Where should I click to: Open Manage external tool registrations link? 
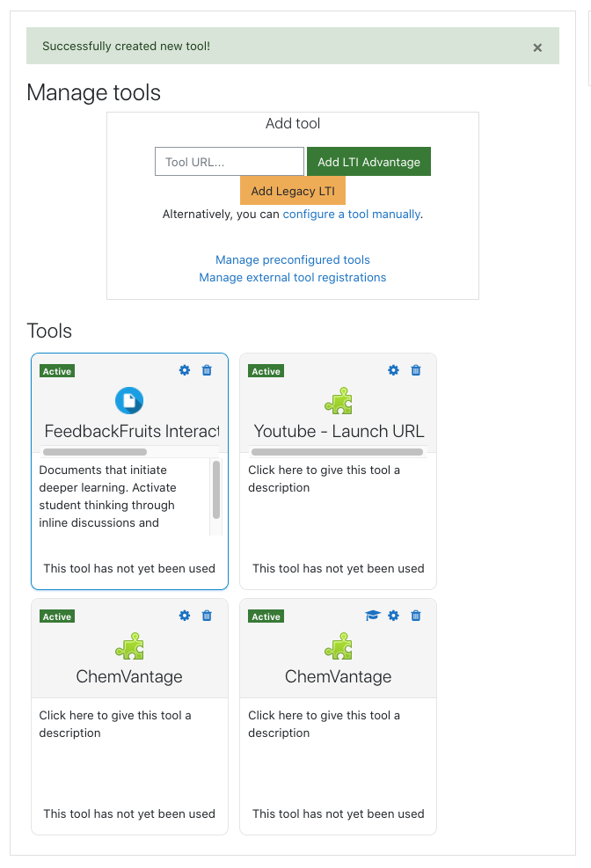tap(293, 277)
